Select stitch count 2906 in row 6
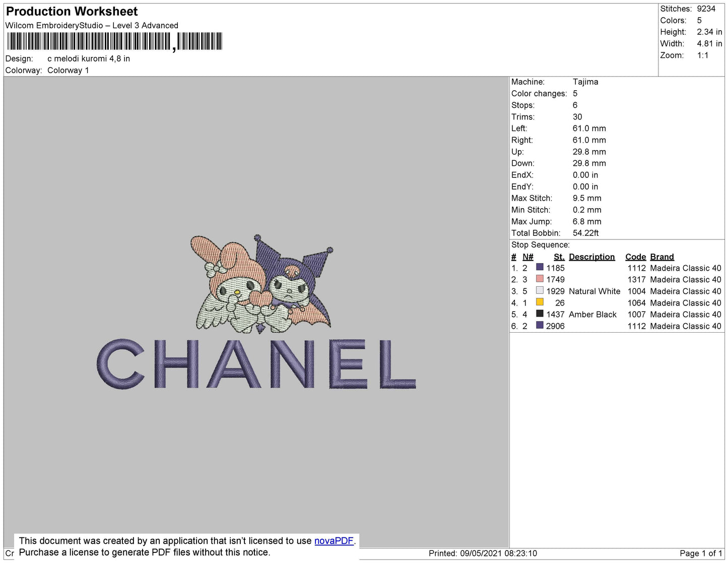728x563 pixels. point(555,326)
